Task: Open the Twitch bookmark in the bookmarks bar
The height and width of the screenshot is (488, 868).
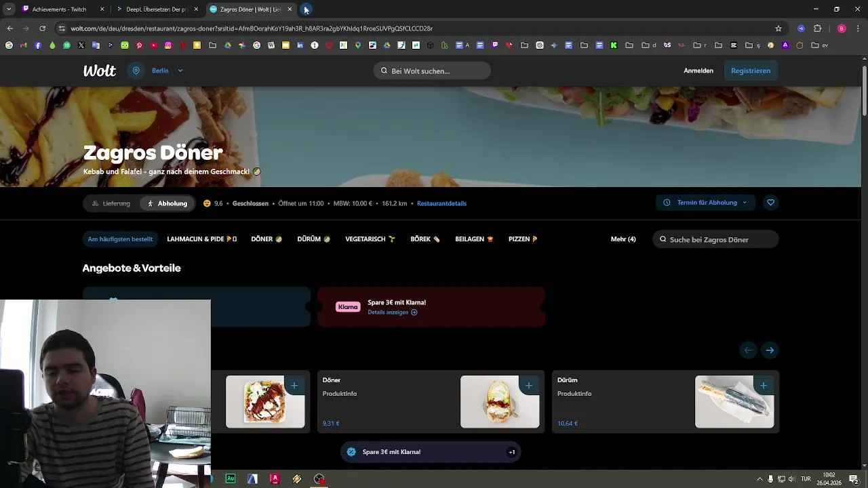Action: 494,45
